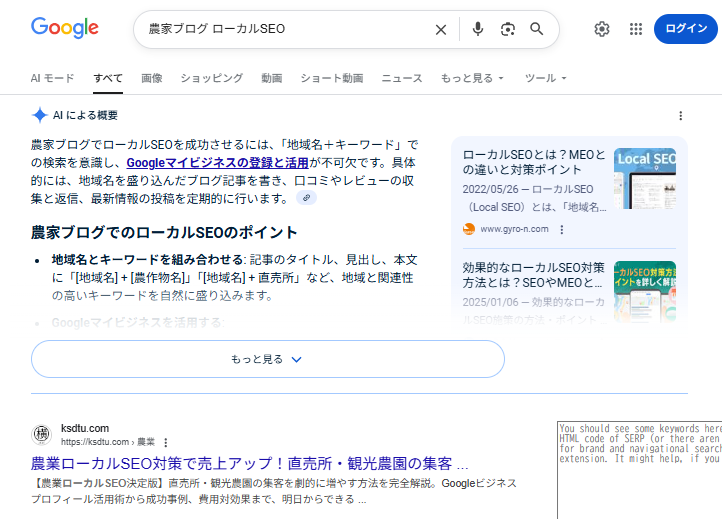Switch to the 画像 tab

click(152, 78)
